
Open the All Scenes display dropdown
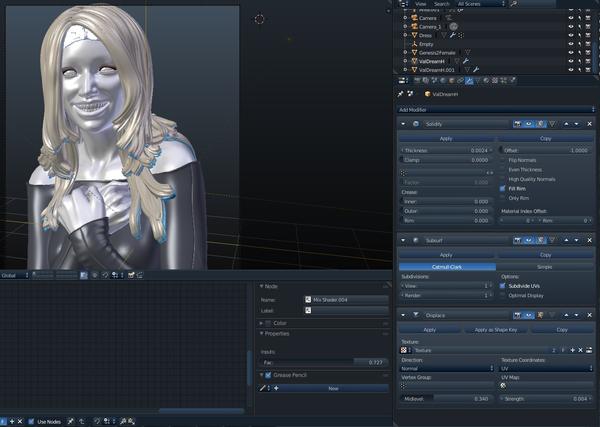coord(480,4)
